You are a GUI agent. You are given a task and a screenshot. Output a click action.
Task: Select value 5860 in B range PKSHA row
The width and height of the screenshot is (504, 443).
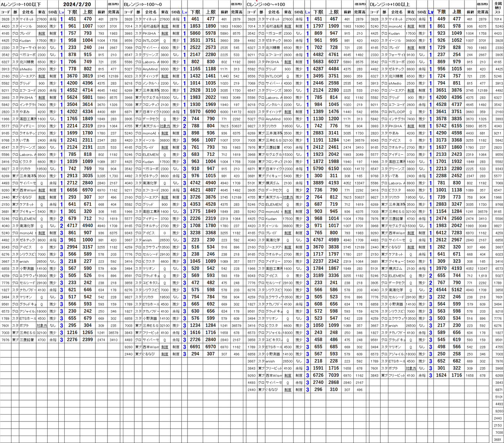[195, 33]
